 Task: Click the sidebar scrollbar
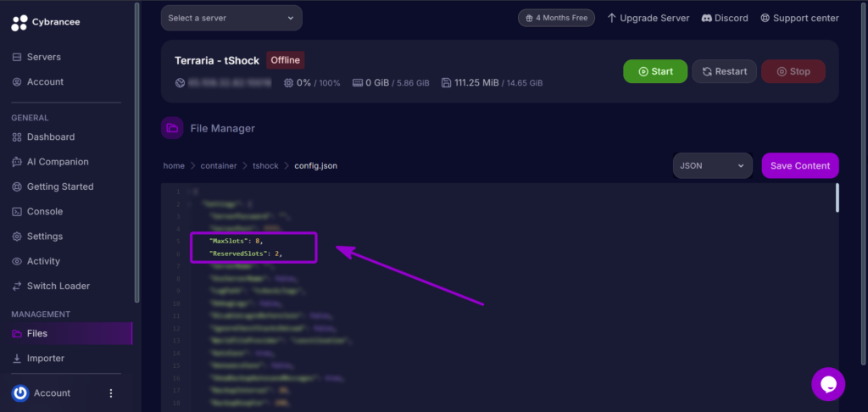136,153
